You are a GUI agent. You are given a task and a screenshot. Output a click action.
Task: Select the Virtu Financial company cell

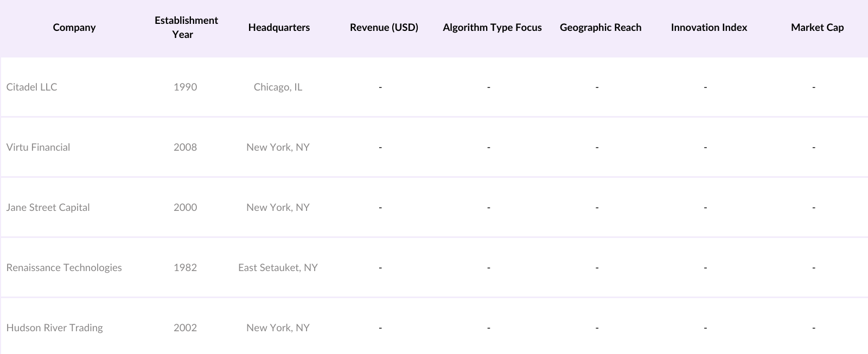click(x=39, y=147)
